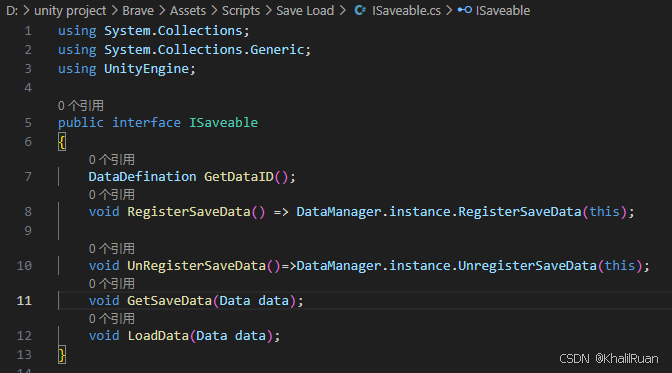Click line number 5 in the gutter

click(28, 123)
